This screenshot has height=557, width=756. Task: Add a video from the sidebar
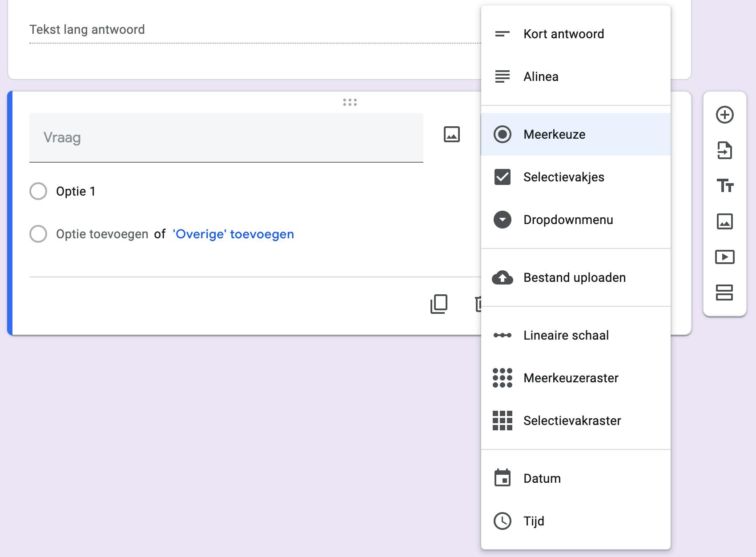(724, 257)
